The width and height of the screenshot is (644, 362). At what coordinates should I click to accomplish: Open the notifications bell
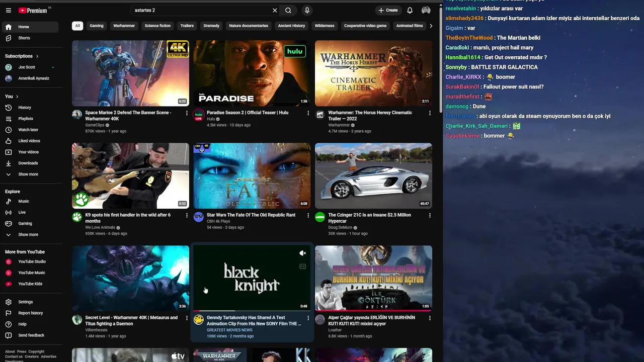pyautogui.click(x=410, y=10)
